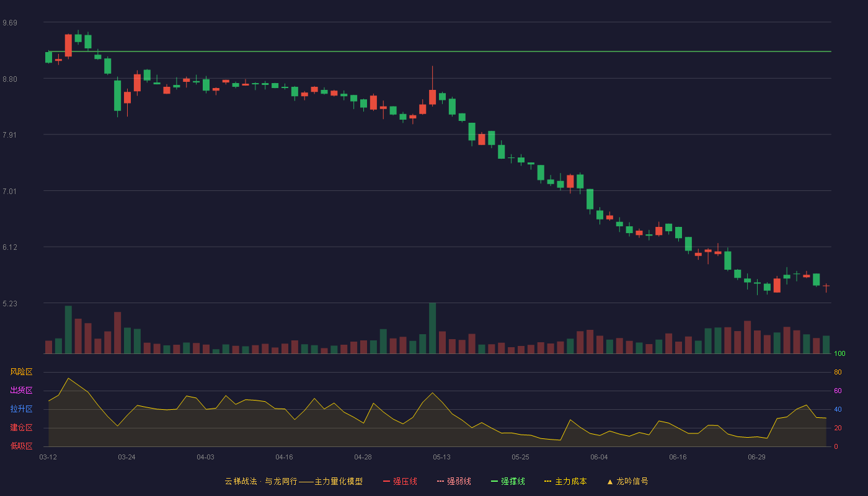The width and height of the screenshot is (868, 496).
Task: Click the 9.69 price axis label
Action: pyautogui.click(x=10, y=23)
